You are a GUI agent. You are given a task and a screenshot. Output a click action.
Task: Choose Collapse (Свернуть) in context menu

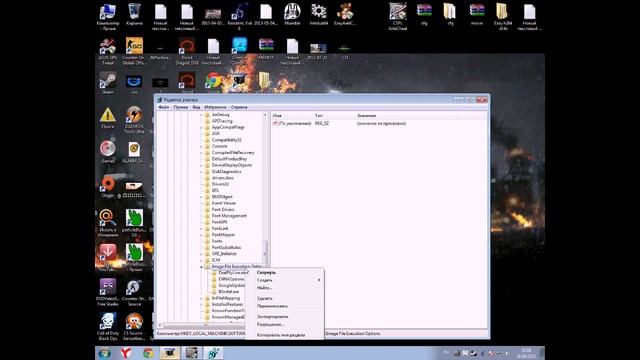click(x=284, y=272)
